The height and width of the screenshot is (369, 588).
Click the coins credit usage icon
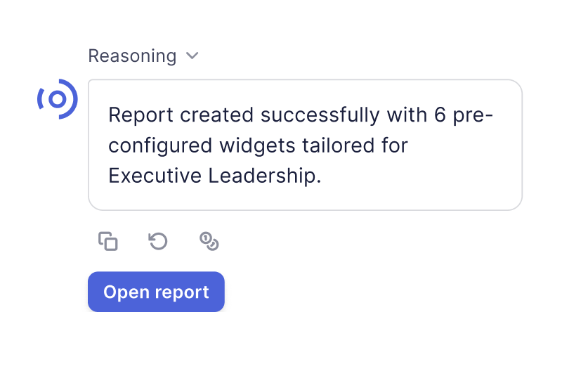coord(209,242)
